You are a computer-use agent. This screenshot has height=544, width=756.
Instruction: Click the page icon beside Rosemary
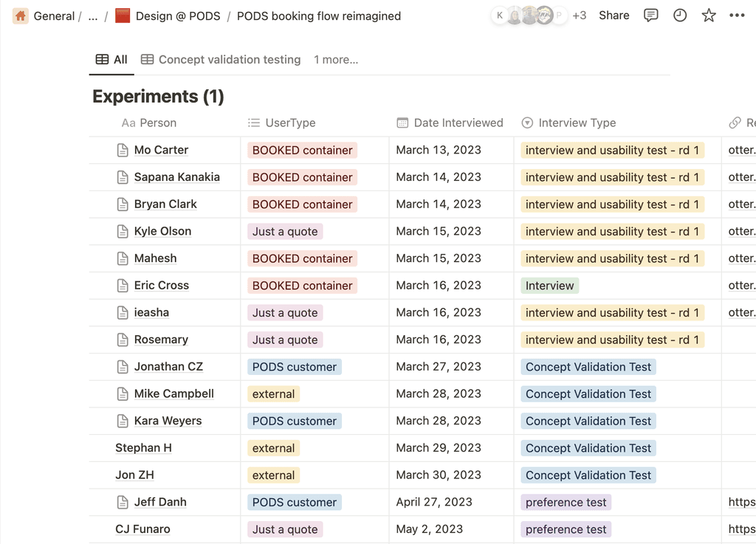click(123, 340)
